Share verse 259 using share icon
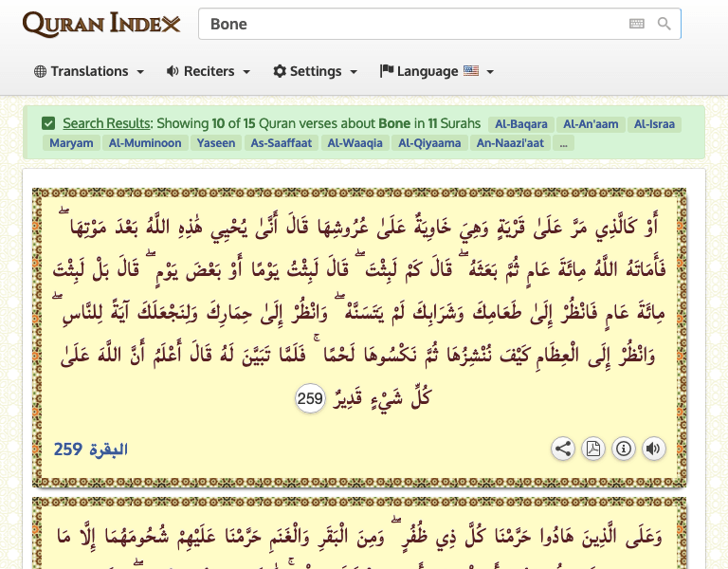This screenshot has width=728, height=569. tap(563, 449)
